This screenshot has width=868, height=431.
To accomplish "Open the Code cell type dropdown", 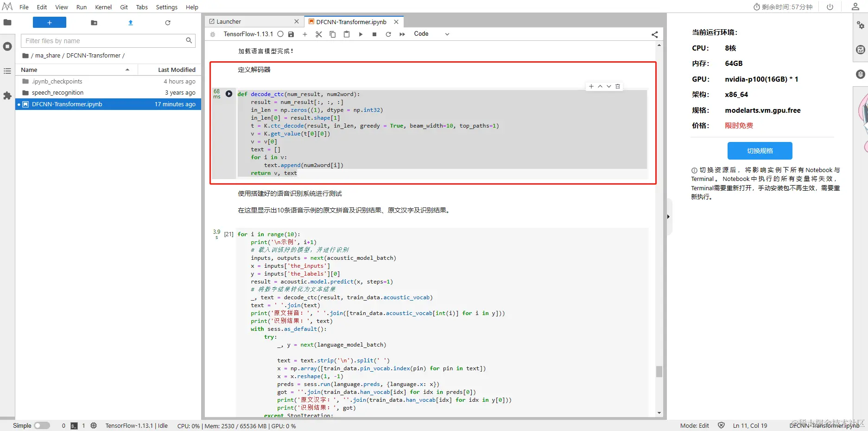I will (431, 34).
